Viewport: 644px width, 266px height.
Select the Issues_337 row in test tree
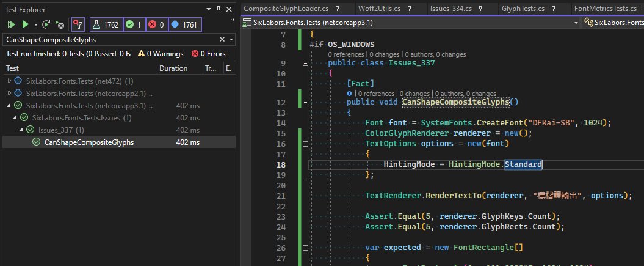pyautogui.click(x=119, y=130)
